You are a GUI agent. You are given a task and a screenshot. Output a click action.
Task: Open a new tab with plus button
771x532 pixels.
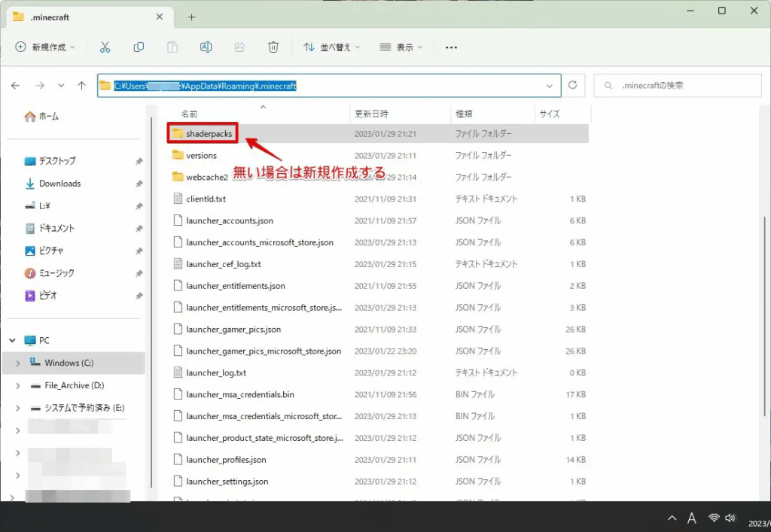192,17
